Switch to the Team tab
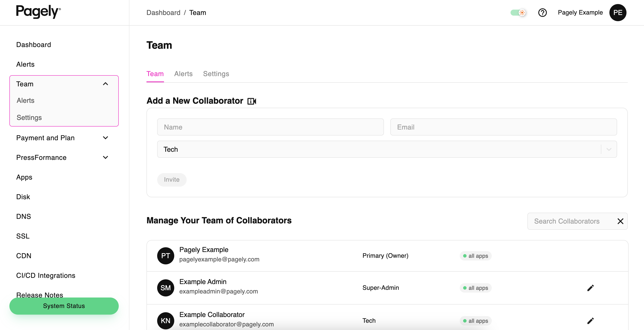This screenshot has width=644, height=330. tap(155, 74)
